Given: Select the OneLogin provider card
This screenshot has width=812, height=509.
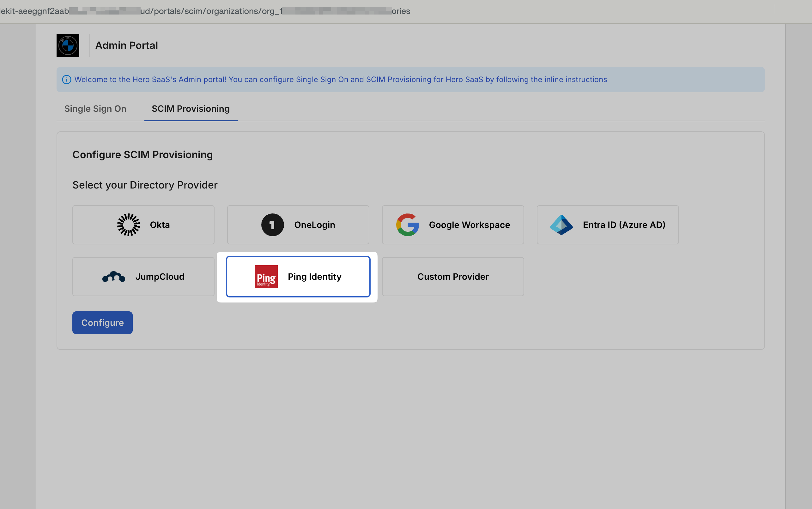Looking at the screenshot, I should pyautogui.click(x=298, y=225).
